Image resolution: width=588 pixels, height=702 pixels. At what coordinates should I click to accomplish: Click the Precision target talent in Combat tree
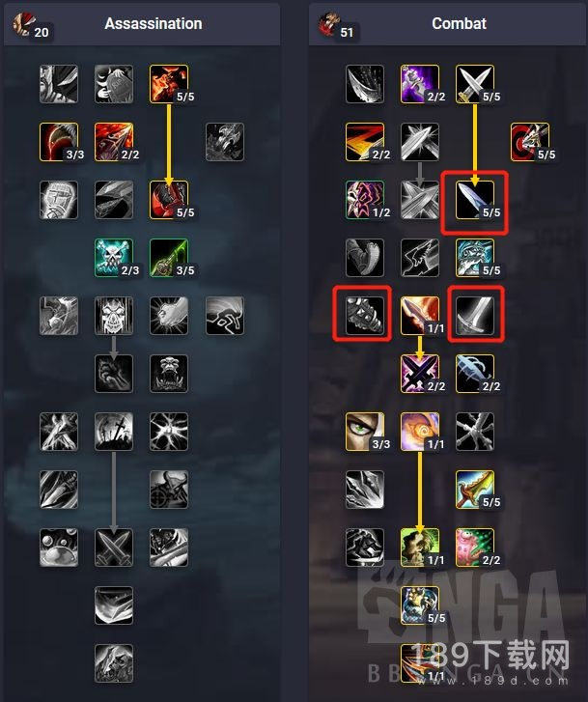[530, 142]
